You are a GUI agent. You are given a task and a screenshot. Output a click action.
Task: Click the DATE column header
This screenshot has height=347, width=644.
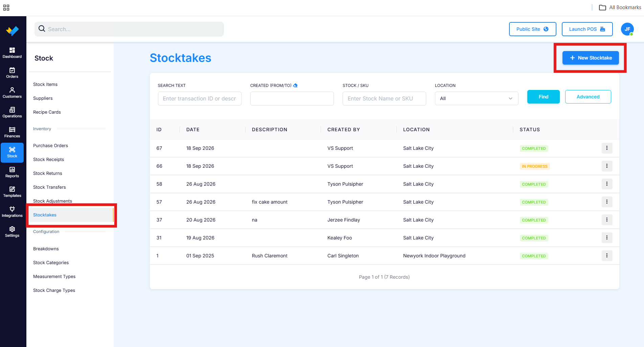[193, 130]
